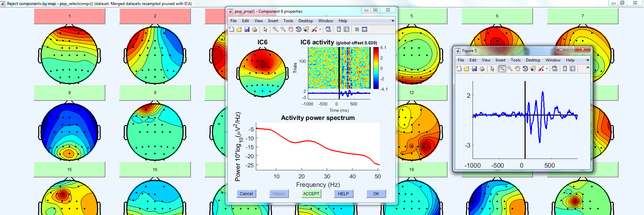
Task: Activate Zoom Out tool in Component 6 properties
Action: pos(283,30)
